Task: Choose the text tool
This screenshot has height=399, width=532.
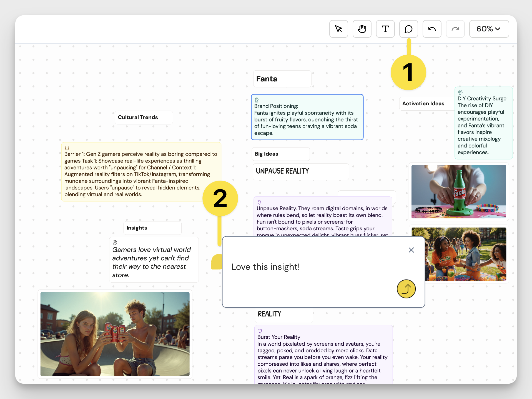Action: pyautogui.click(x=385, y=29)
